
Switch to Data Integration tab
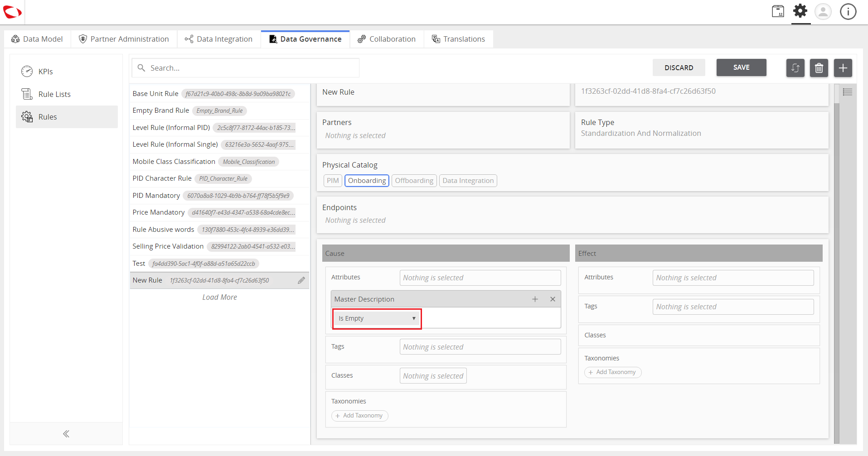tap(219, 39)
